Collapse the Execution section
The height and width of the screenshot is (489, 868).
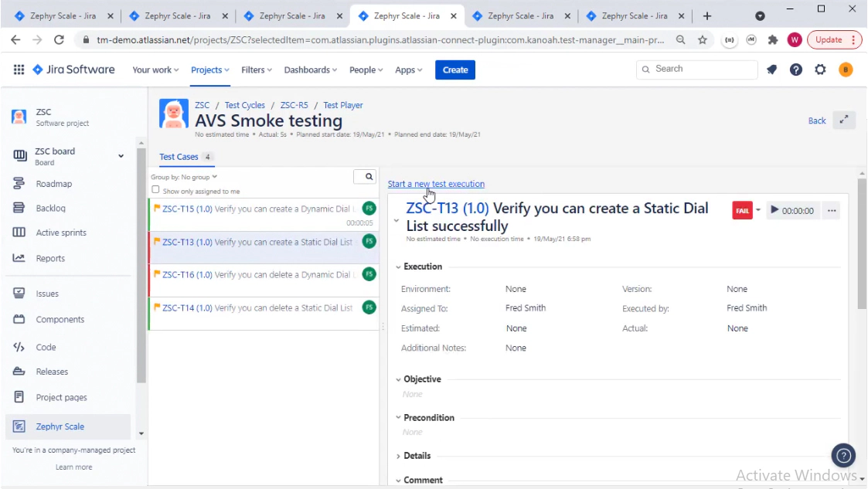coord(399,267)
